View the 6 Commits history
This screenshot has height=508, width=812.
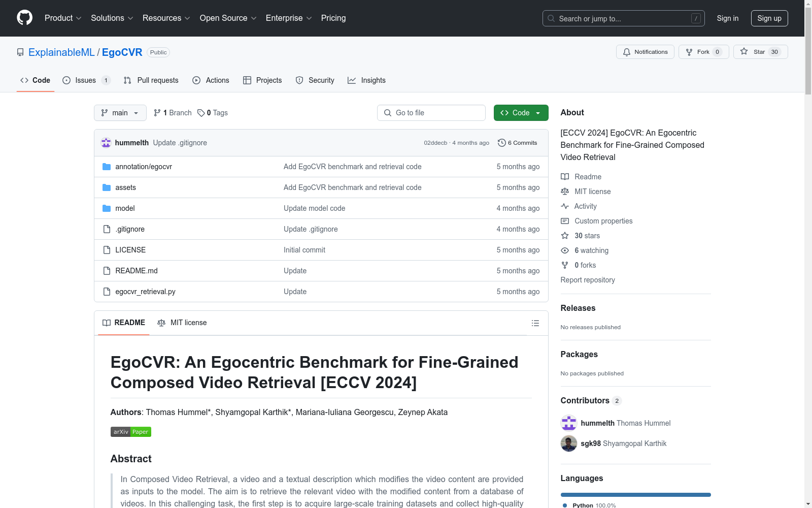(x=518, y=143)
